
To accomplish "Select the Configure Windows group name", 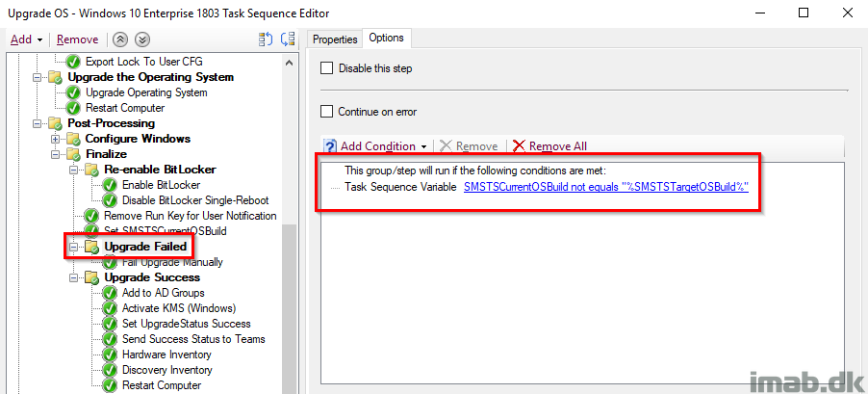I will tap(138, 139).
